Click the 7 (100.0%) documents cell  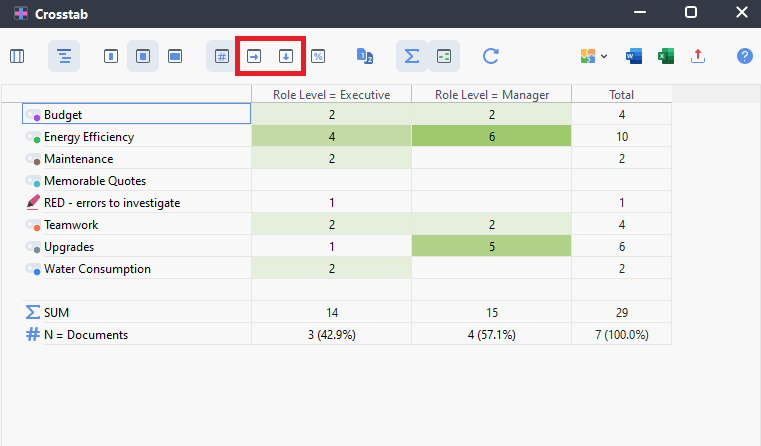pyautogui.click(x=622, y=335)
